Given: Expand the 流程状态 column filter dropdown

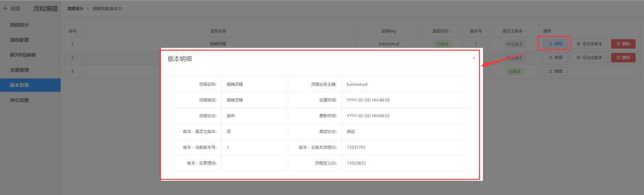Looking at the screenshot, I should click(x=451, y=31).
